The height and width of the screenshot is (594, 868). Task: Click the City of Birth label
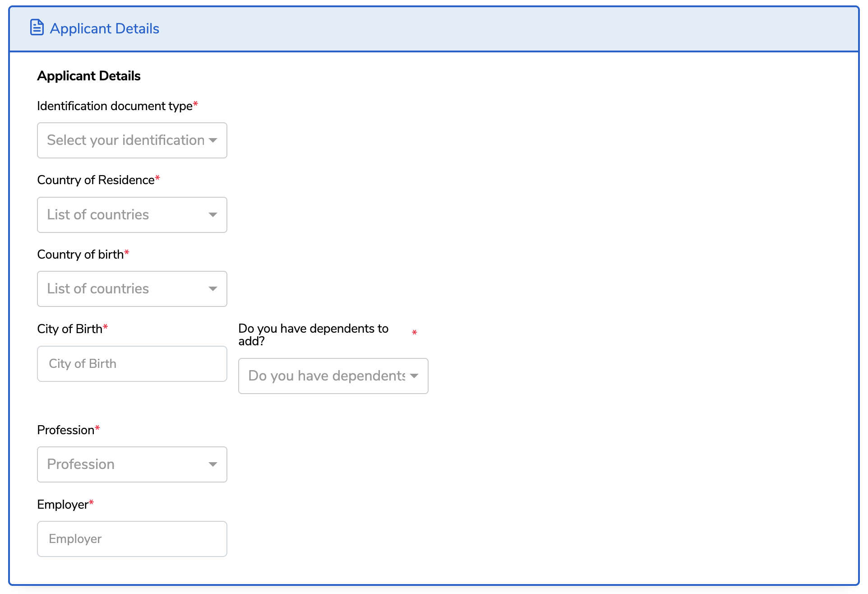pos(69,329)
